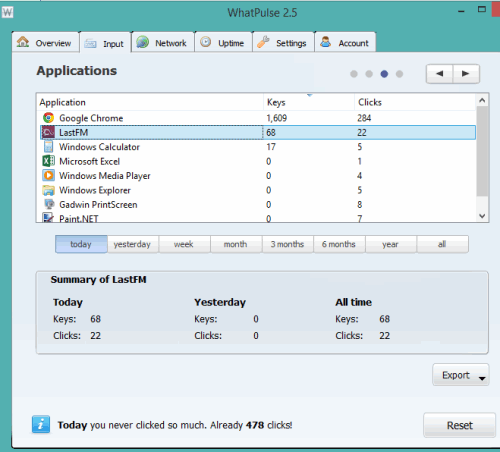
Task: Click the applications list scrollbar thumb
Action: [482, 151]
